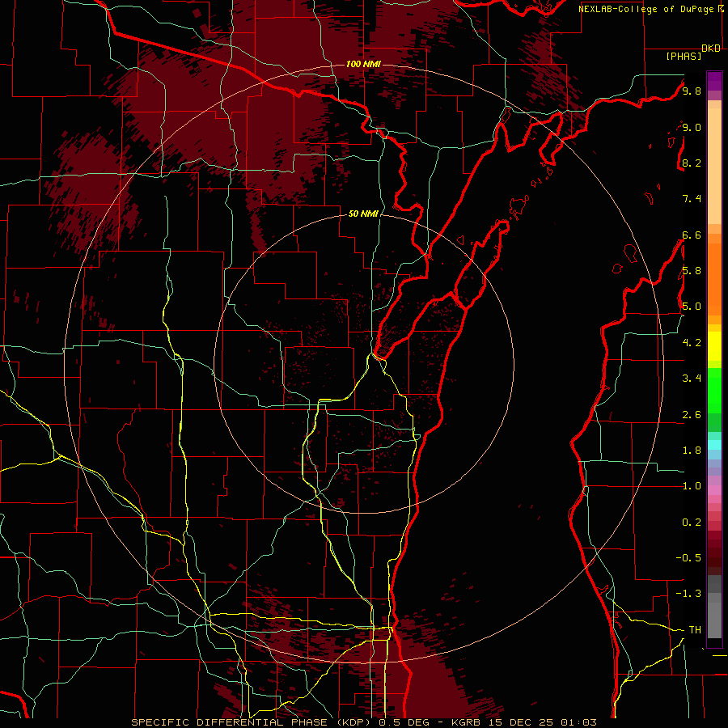Click the "NEXLAB-College of DuPage" header text

click(647, 9)
